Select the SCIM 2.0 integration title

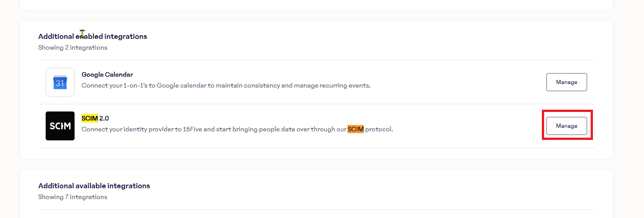pyautogui.click(x=95, y=118)
